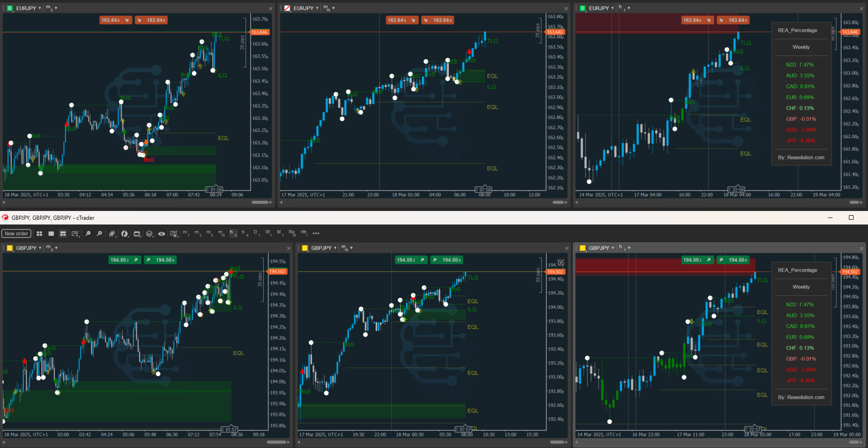Image resolution: width=868 pixels, height=448 pixels.
Task: Select the m3 timeframe in toolbar
Action: point(198,233)
